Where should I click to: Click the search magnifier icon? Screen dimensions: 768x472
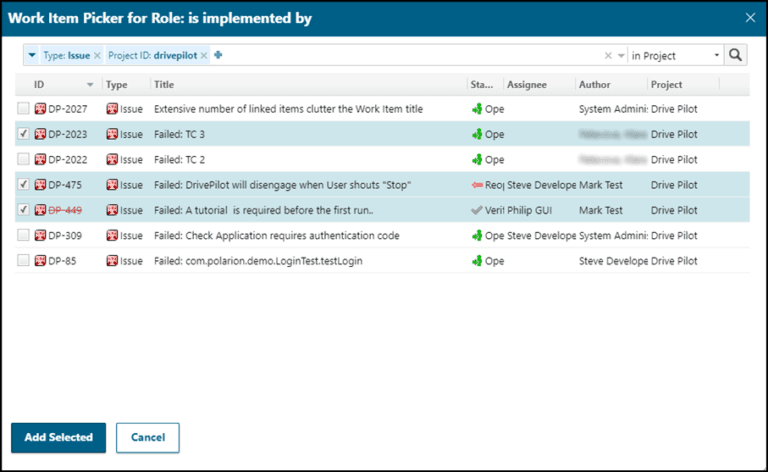(x=736, y=55)
